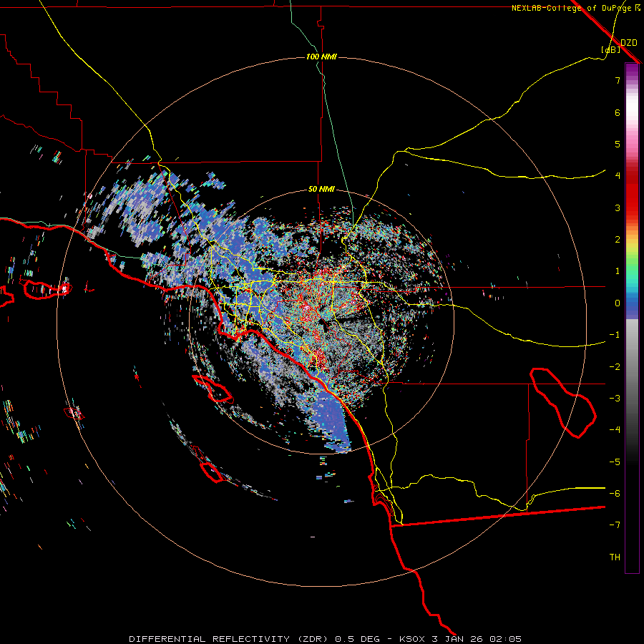The width and height of the screenshot is (644, 644).
Task: Select the 7 dB value on the legend
Action: pos(618,80)
